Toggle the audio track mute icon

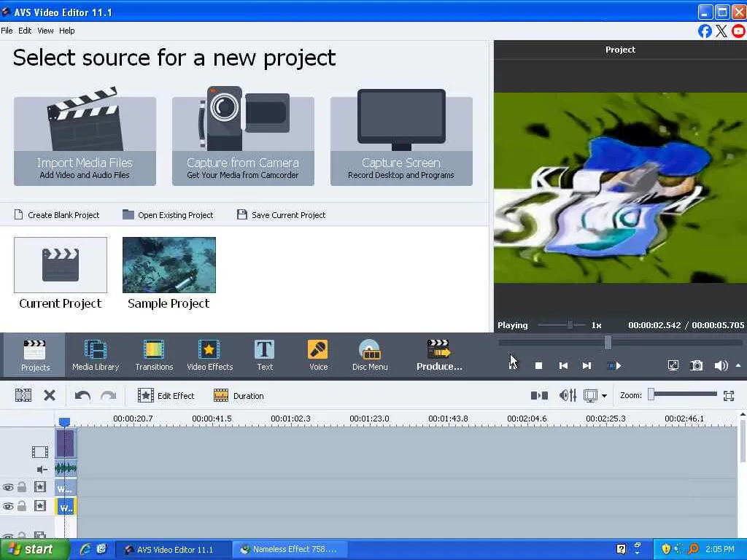(x=42, y=470)
